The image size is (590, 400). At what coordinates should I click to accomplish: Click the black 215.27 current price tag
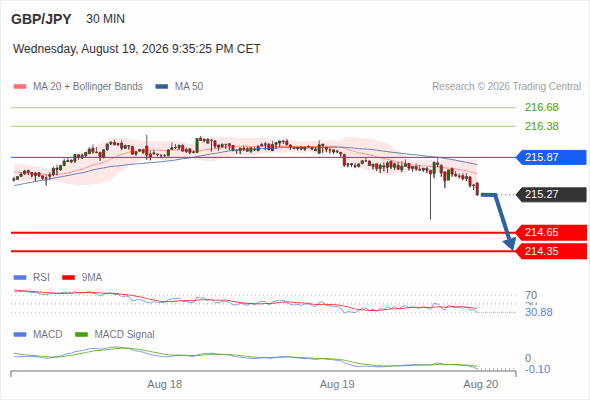551,195
